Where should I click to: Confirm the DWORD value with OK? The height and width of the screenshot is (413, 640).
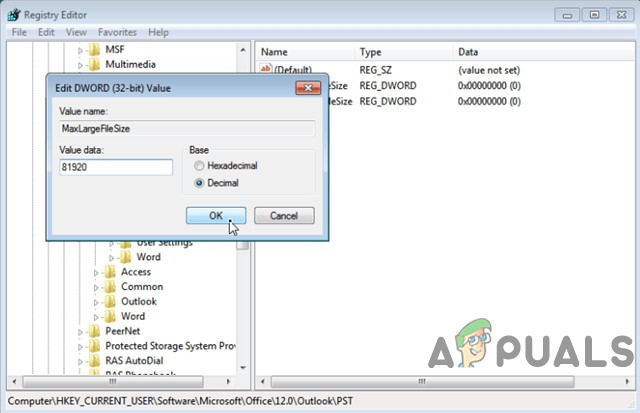(216, 215)
